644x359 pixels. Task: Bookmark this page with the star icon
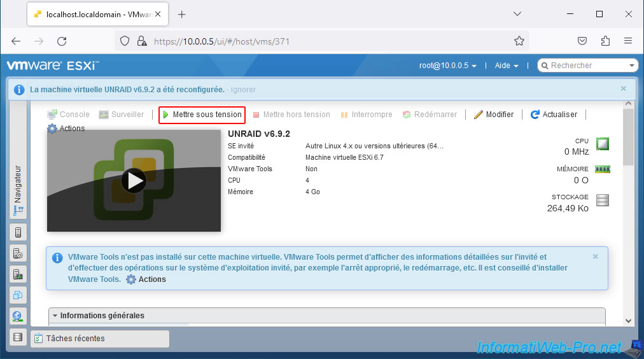click(x=519, y=41)
